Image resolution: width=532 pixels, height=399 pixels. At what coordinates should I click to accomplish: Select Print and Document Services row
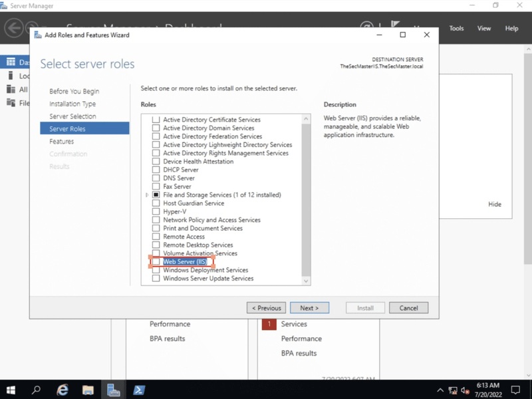pyautogui.click(x=203, y=228)
